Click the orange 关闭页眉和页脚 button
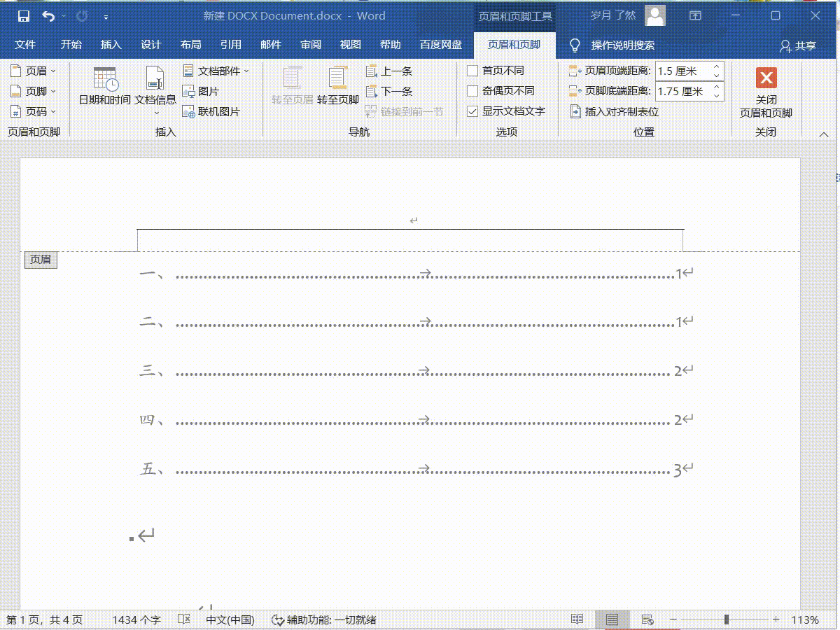Viewport: 840px width, 630px height. (x=766, y=91)
